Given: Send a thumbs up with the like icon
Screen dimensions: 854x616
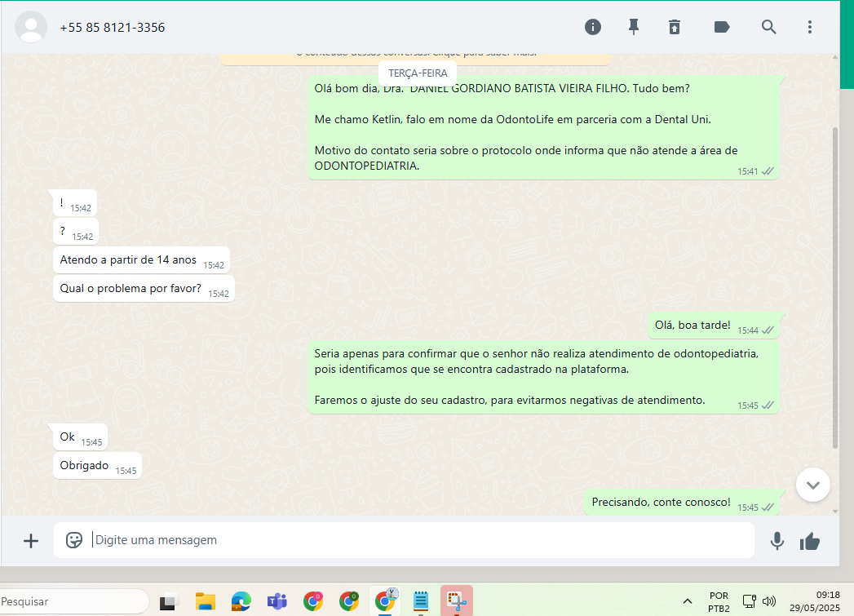Looking at the screenshot, I should coord(810,541).
